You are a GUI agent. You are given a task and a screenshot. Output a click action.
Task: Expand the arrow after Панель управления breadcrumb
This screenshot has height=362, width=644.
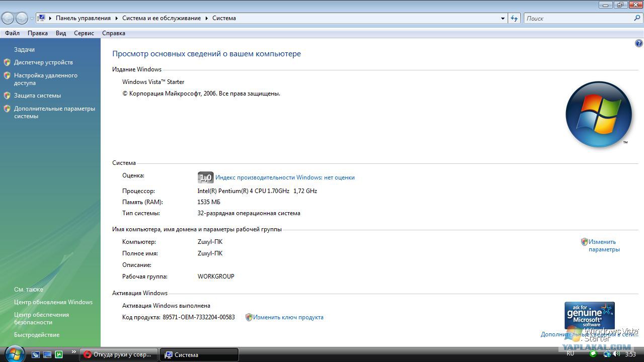click(x=117, y=18)
